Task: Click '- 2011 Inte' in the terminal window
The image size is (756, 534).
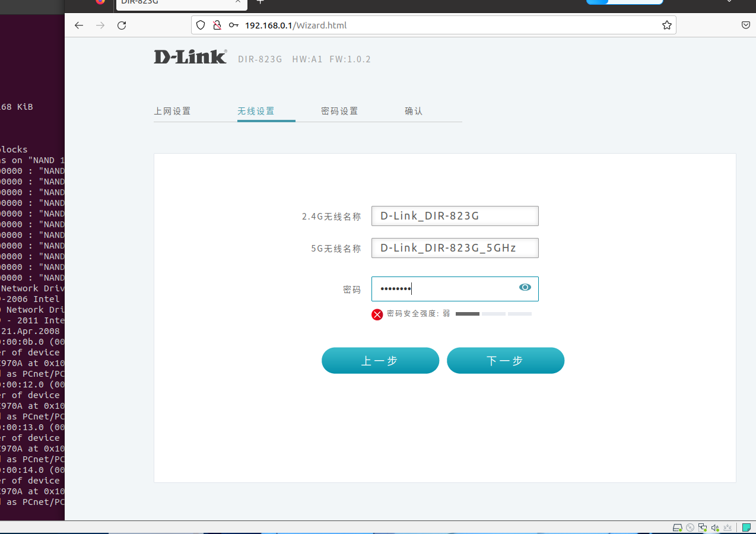Action: 33,320
